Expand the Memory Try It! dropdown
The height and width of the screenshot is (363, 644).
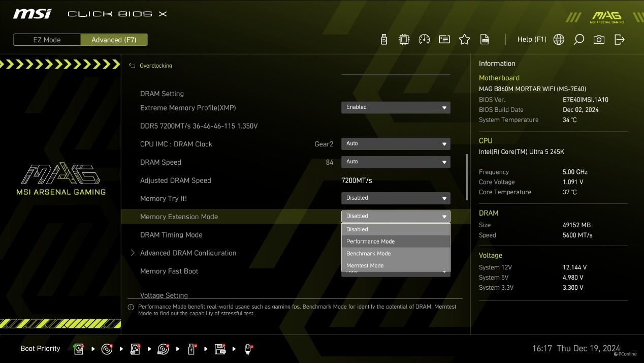(x=395, y=198)
